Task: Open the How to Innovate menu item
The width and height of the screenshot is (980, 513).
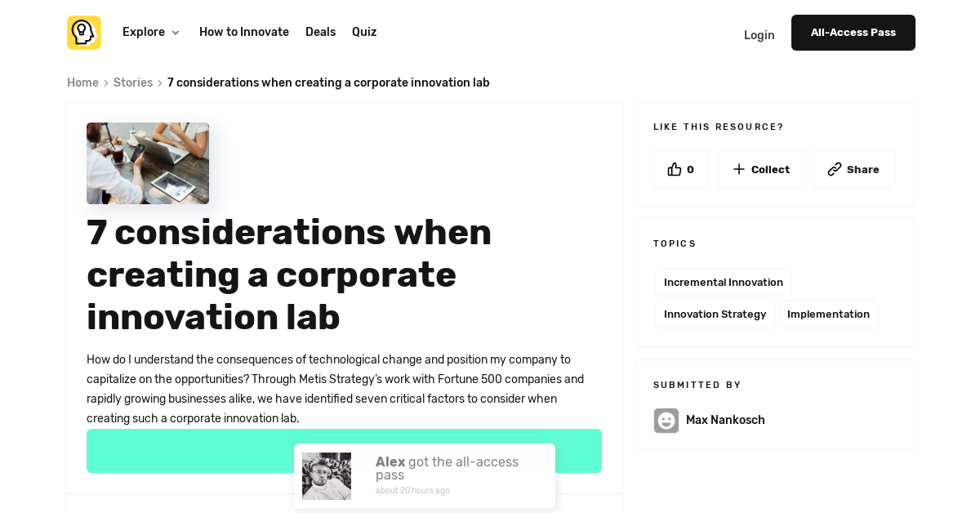Action: 243,32
